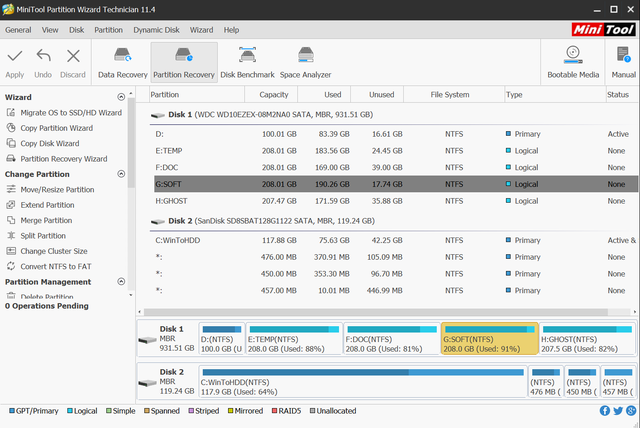Select the Disk 2 drive icon in disk map
Viewport: 640px width, 428px height.
click(x=147, y=383)
